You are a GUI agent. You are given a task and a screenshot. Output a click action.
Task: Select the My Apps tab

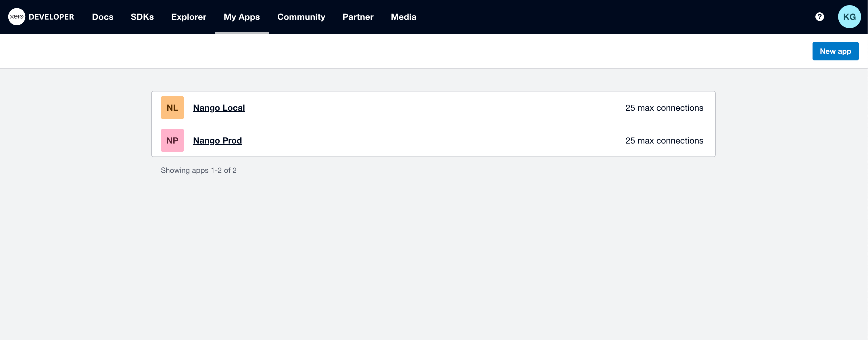pos(242,17)
